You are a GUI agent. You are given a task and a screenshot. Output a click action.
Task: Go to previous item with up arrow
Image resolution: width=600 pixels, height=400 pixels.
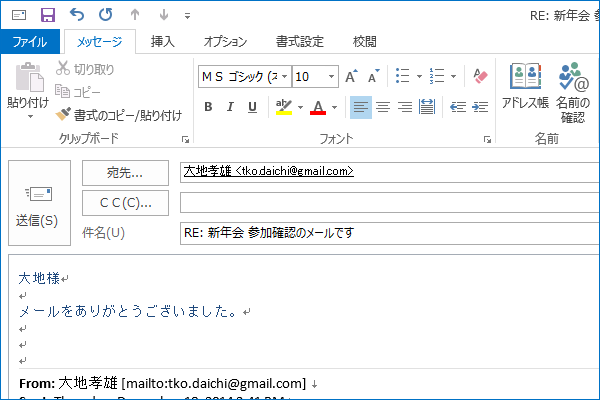135,15
